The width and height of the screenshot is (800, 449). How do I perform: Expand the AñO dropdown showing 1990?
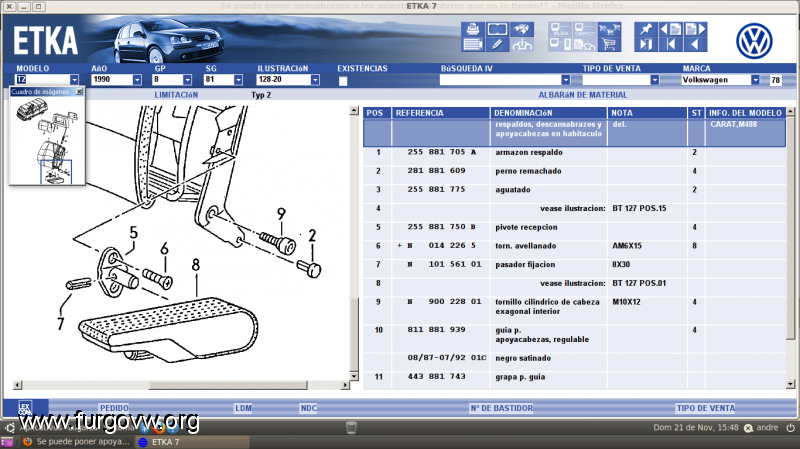[137, 80]
